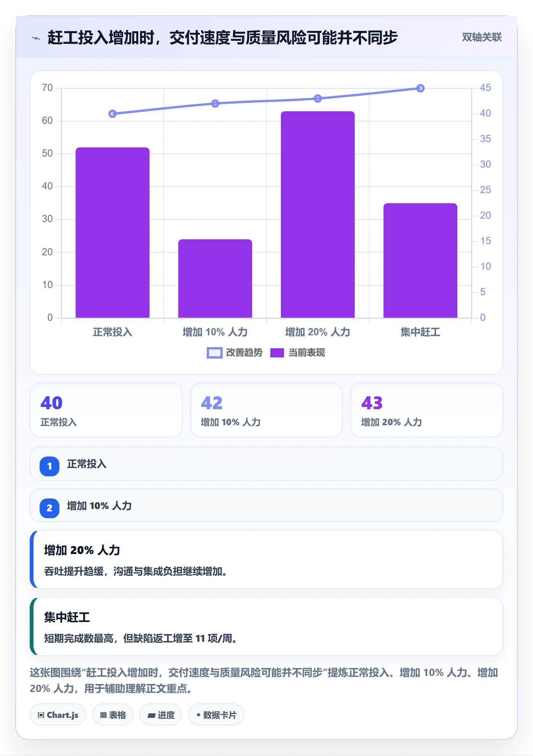Click the line point above 集中赶工
This screenshot has height=756, width=533.
(x=420, y=88)
